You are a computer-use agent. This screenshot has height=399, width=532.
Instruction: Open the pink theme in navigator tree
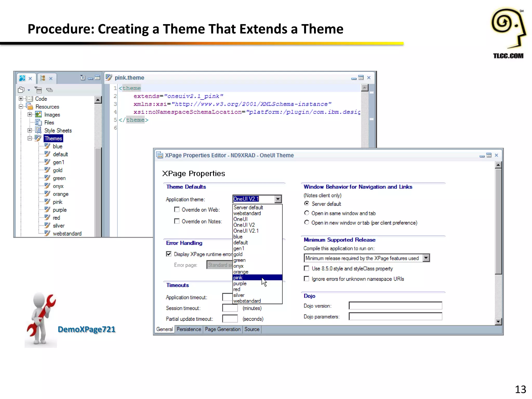point(57,202)
